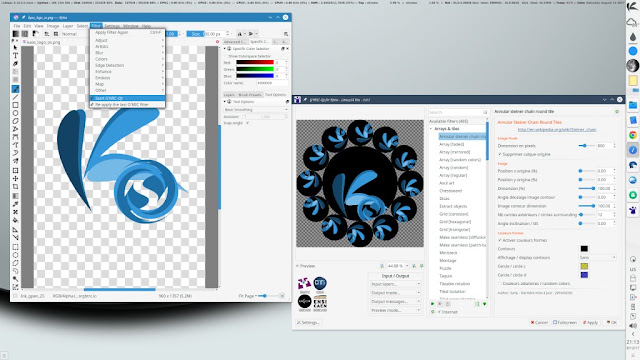Open Google Chrome from the side dock

tap(633, 135)
